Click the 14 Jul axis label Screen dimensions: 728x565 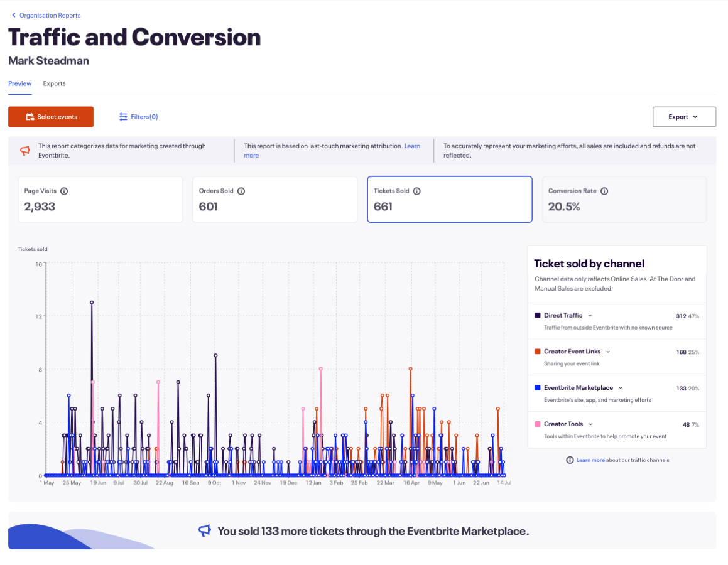point(504,483)
